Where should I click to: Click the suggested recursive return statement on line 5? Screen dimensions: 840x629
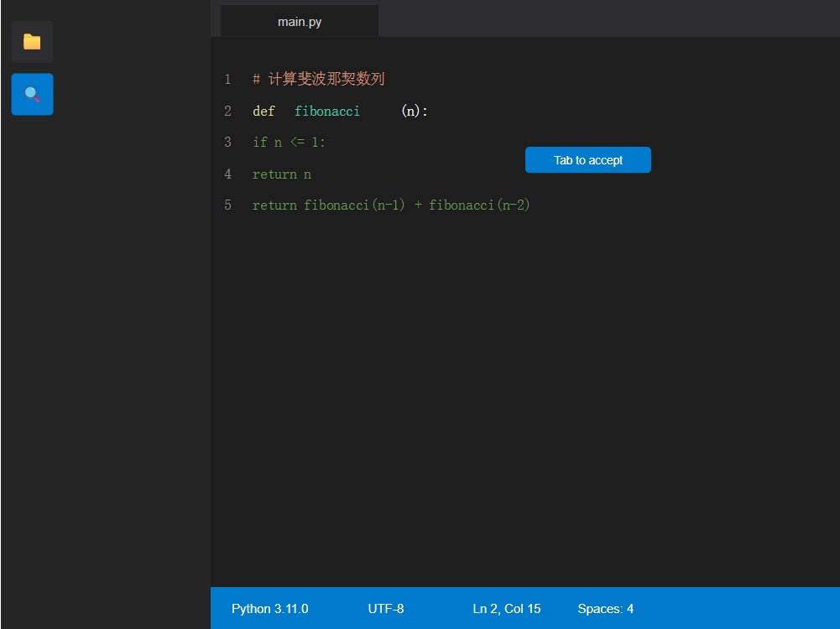click(391, 205)
